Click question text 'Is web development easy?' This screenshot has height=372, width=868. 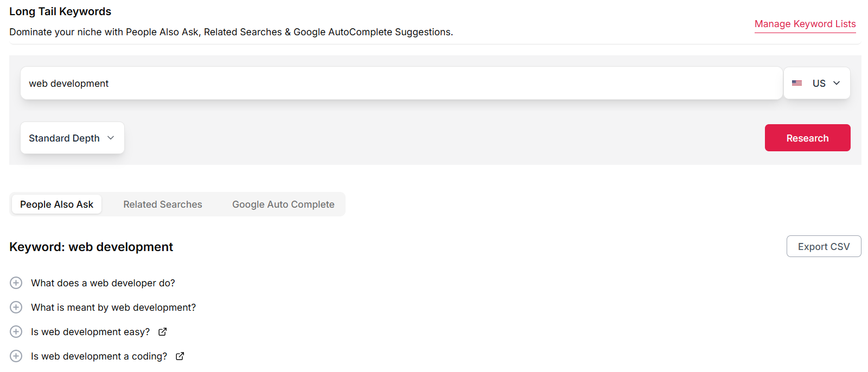[x=90, y=332]
